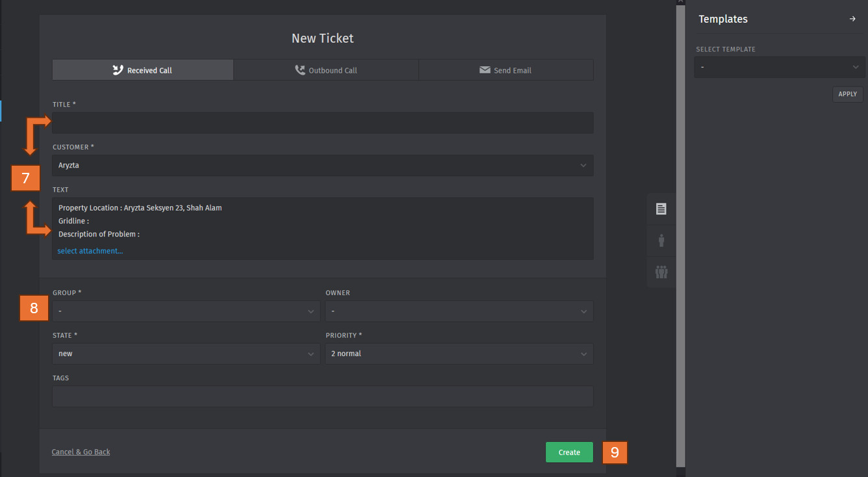Open the ticket template sidebar icon
Viewport: 868px width, 477px height.
click(x=661, y=209)
